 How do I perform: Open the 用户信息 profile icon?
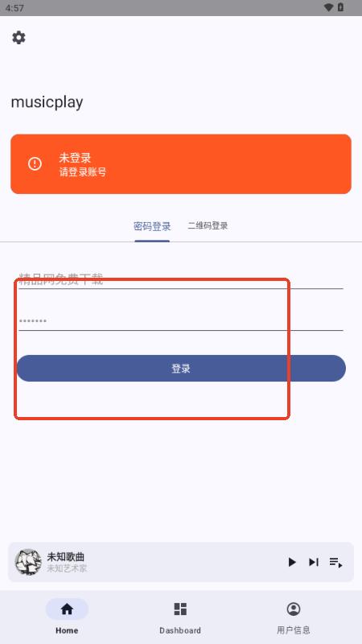point(294,609)
